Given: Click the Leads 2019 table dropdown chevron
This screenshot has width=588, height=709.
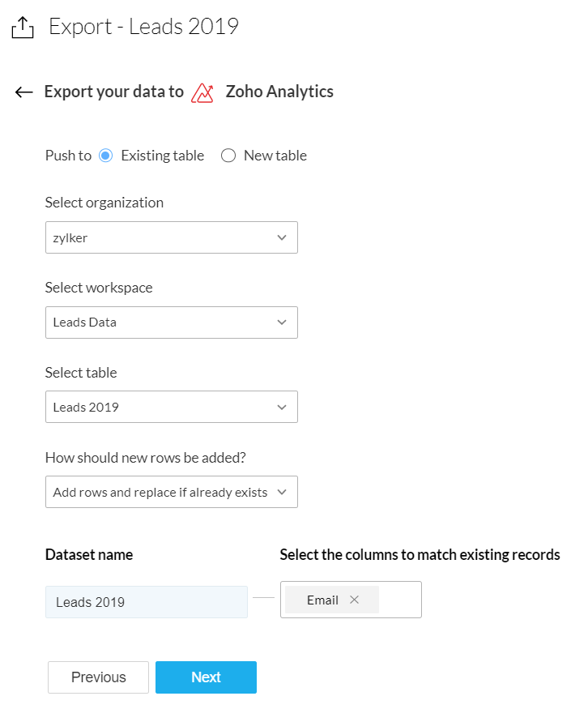Looking at the screenshot, I should 282,407.
